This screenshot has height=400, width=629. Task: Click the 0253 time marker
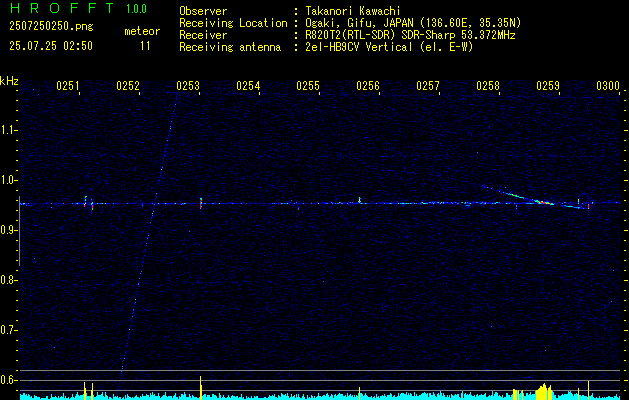pos(188,86)
